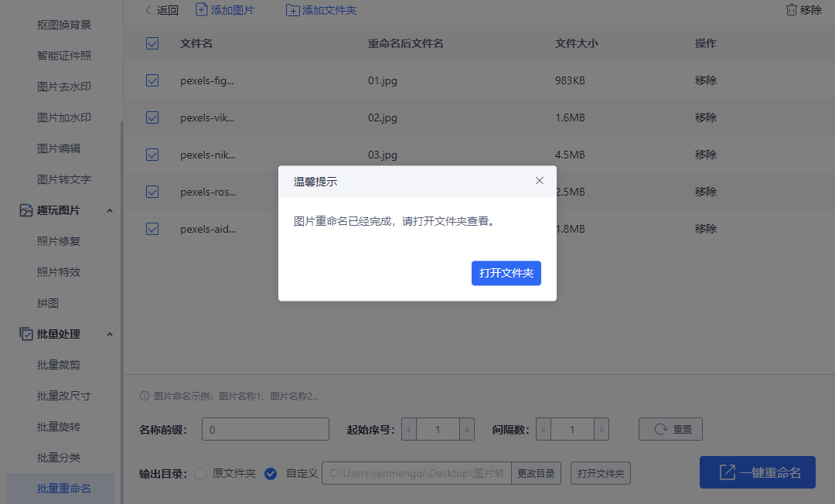Viewport: 835px width, 504px height.
Task: Select the 原文件夹 radio option
Action: pos(200,474)
